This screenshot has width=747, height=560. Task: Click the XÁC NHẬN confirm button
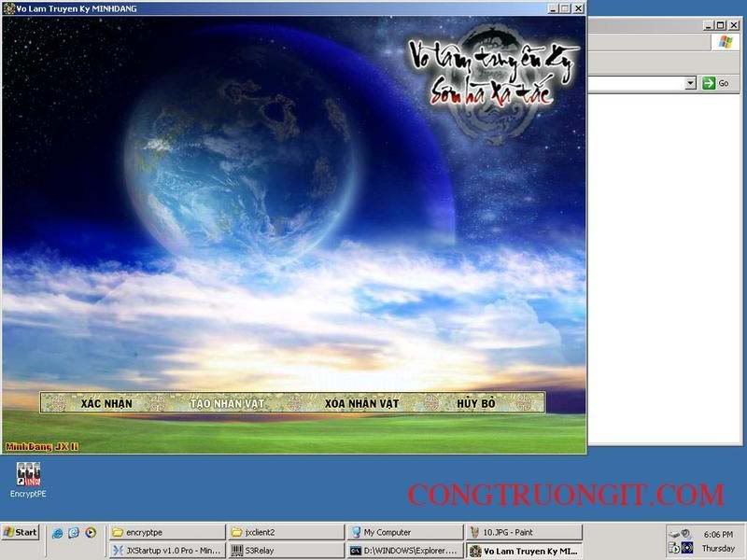tap(106, 403)
